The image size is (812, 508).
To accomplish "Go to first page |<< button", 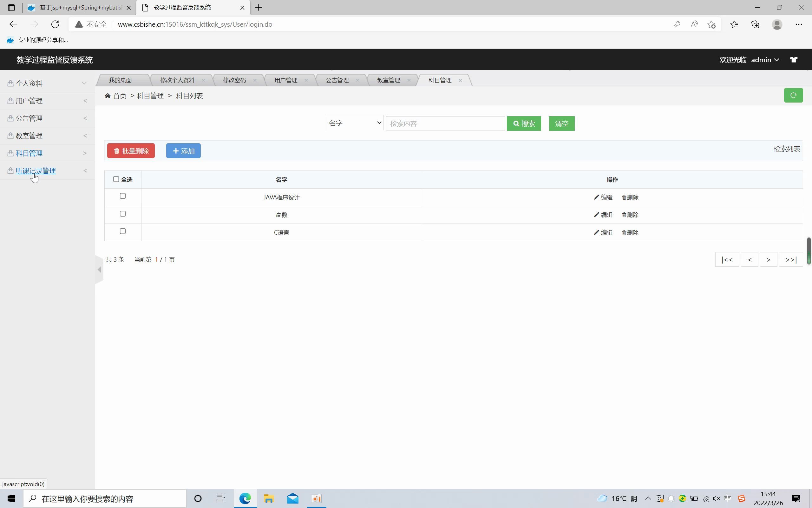I will tap(727, 259).
